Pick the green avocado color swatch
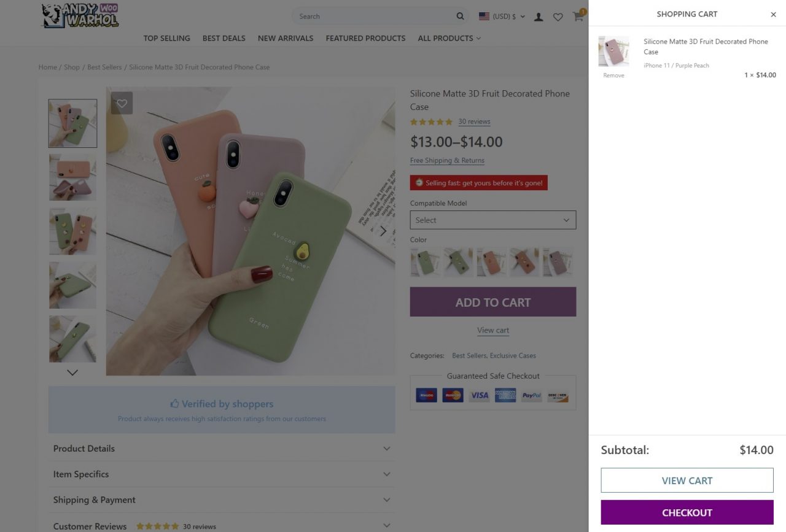This screenshot has width=786, height=532. [x=425, y=262]
